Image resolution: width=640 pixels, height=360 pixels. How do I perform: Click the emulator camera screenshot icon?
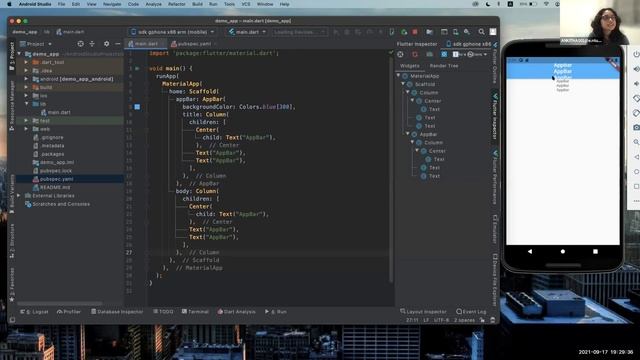[636, 127]
